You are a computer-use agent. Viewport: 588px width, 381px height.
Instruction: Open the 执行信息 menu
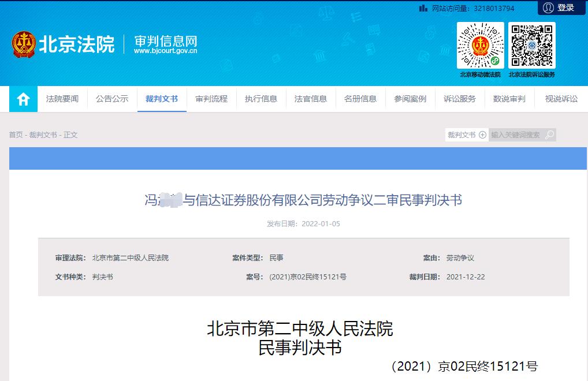click(x=261, y=99)
